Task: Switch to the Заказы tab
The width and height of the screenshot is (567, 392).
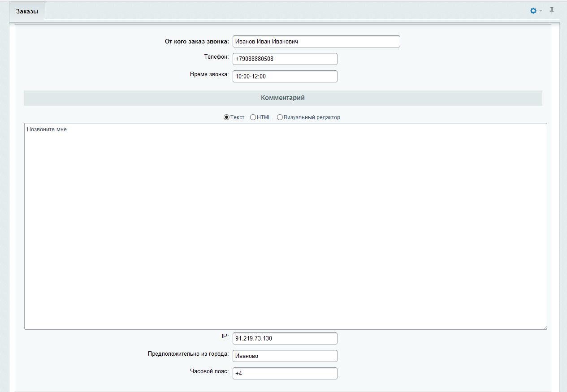Action: (x=26, y=11)
